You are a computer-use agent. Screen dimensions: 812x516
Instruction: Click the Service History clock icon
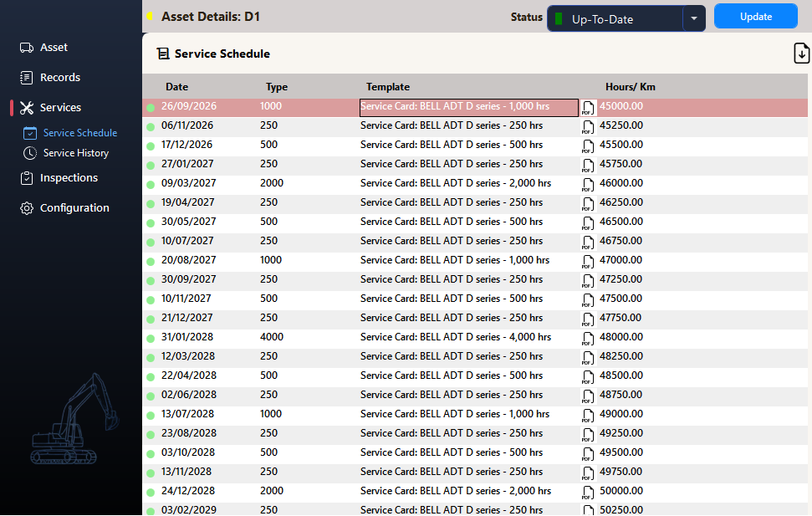pos(30,153)
